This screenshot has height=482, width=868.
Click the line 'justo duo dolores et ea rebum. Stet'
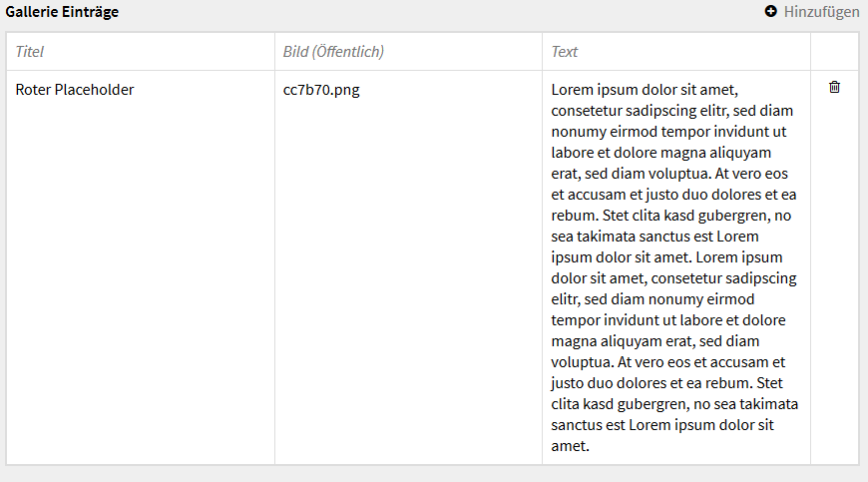[x=667, y=383]
